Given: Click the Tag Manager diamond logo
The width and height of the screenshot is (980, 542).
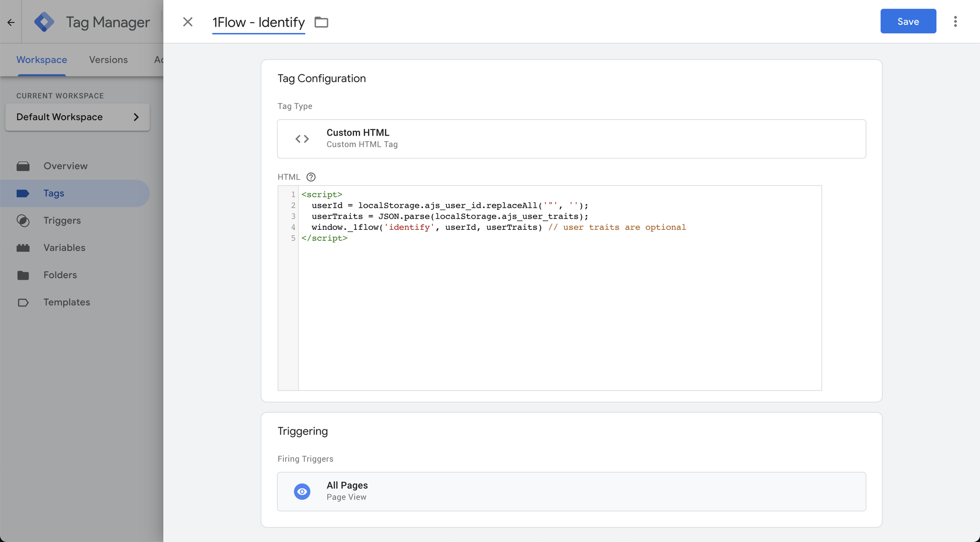Looking at the screenshot, I should pyautogui.click(x=44, y=22).
